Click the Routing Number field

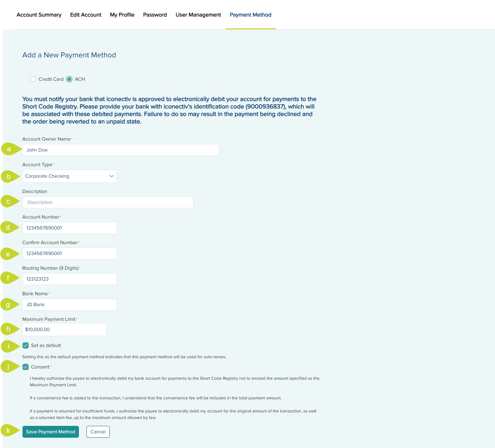tap(70, 279)
